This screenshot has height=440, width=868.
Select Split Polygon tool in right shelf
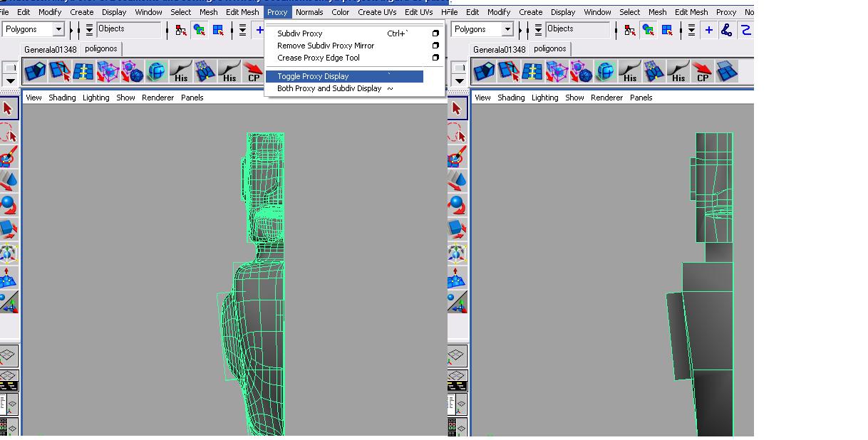point(508,71)
